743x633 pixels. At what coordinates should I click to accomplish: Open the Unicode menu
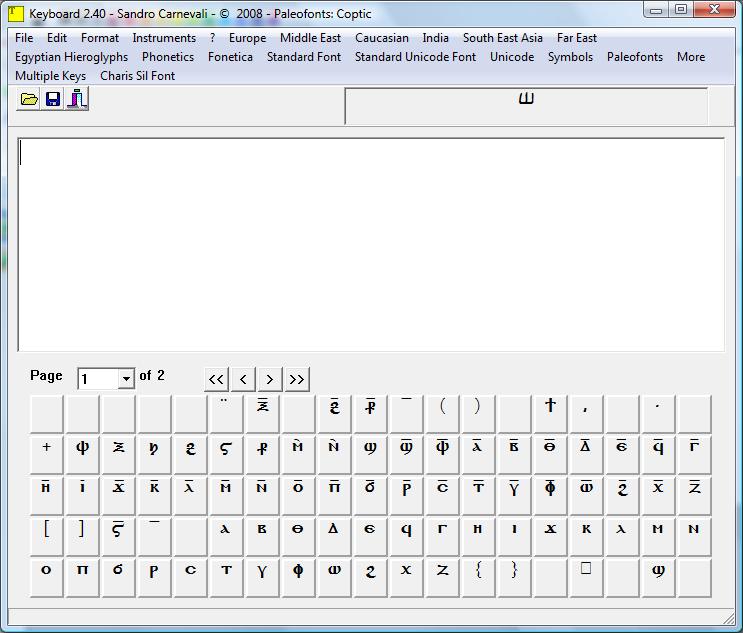(x=512, y=57)
